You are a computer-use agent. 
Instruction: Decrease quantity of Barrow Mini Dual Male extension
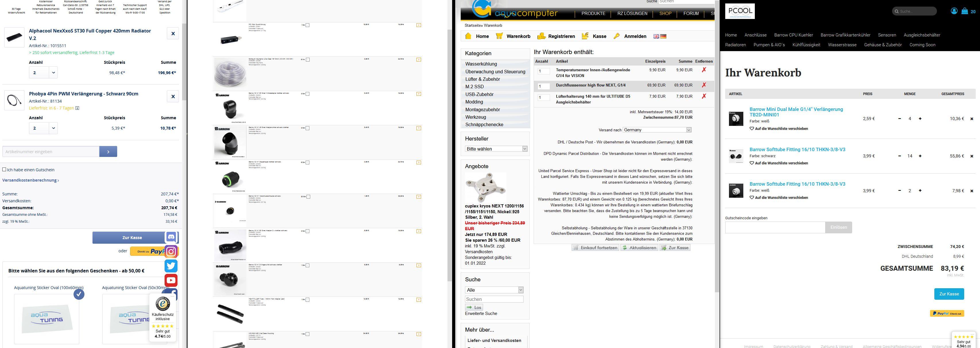point(899,118)
